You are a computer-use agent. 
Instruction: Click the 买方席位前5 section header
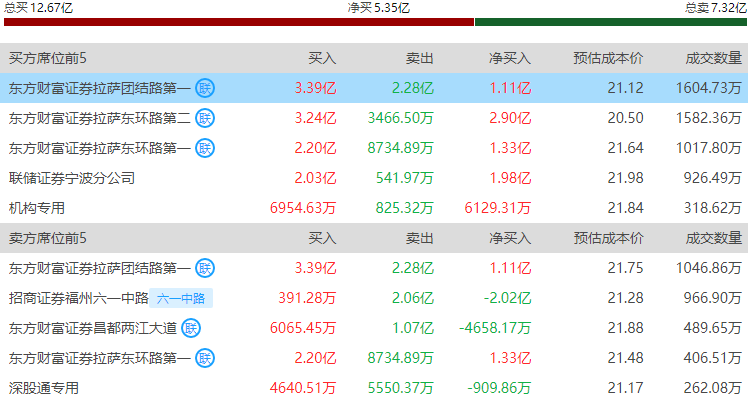[48, 58]
